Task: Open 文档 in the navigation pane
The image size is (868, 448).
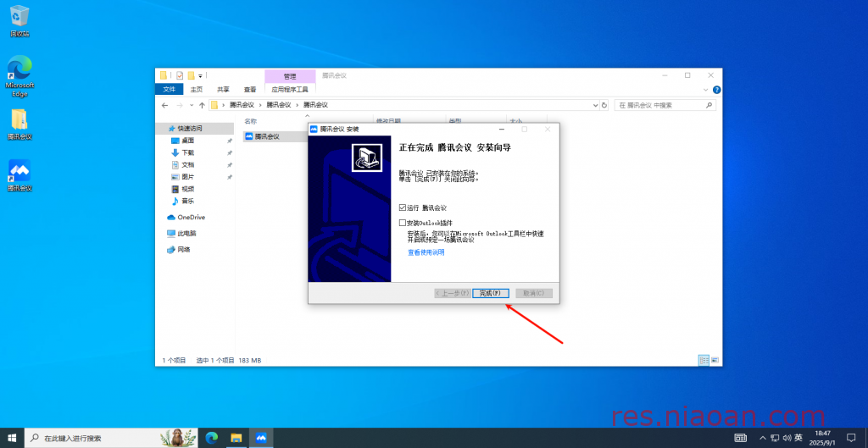Action: (187, 165)
